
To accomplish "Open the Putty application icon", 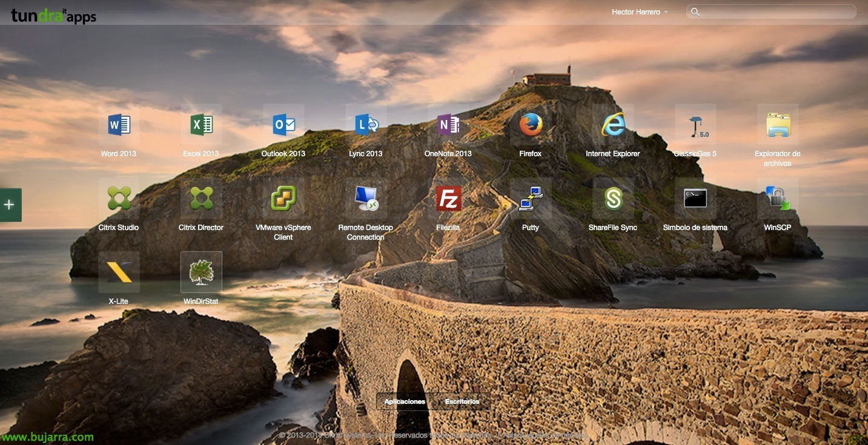I will 531,199.
